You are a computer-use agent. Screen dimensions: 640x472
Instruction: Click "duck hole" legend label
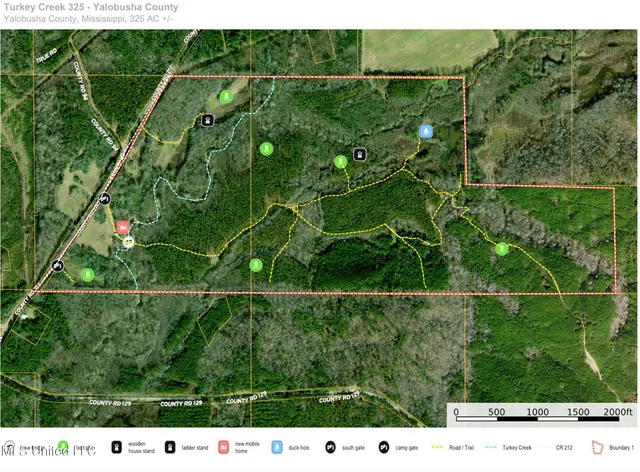click(299, 448)
